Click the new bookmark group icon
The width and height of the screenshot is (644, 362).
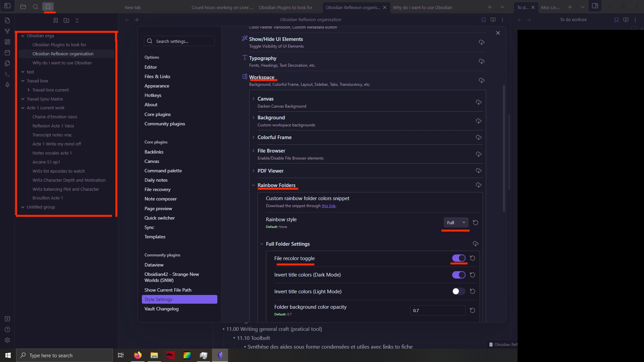(x=66, y=20)
